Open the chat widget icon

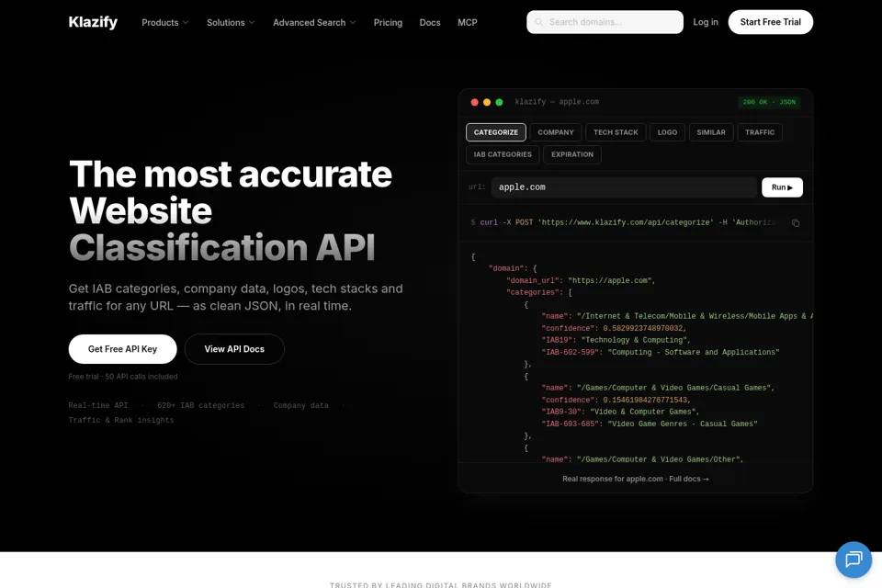[x=854, y=560]
